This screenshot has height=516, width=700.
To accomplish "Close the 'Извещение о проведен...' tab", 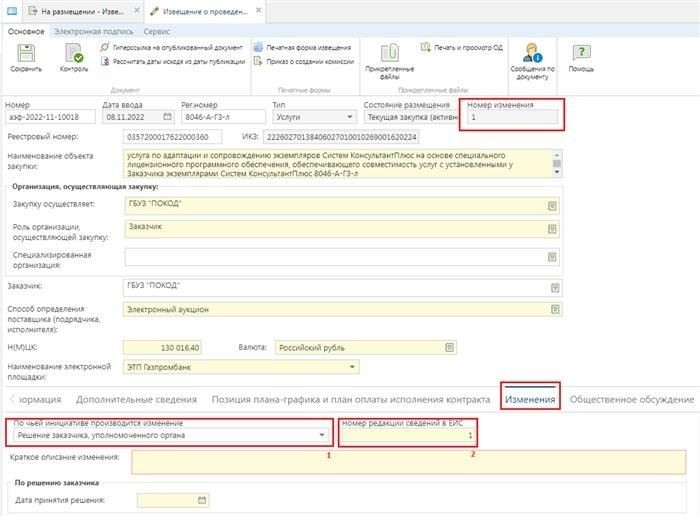I will [258, 10].
